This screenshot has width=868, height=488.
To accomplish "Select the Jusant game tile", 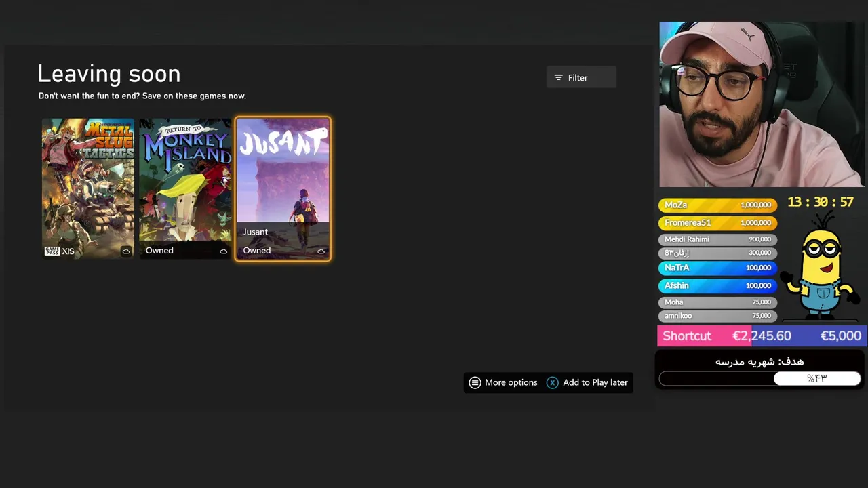I will tap(283, 188).
